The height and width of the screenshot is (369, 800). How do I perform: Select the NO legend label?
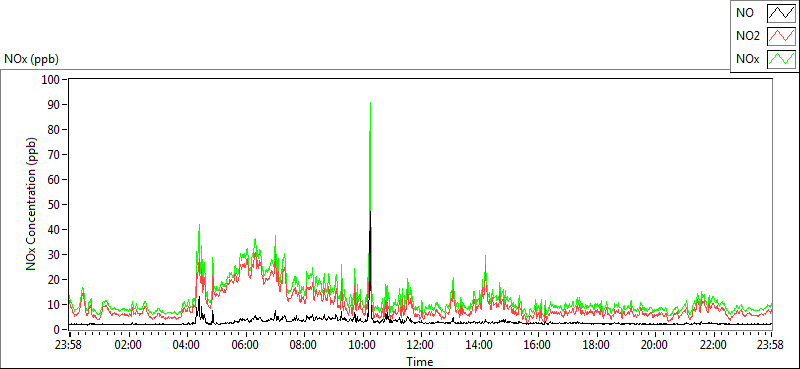pyautogui.click(x=744, y=13)
